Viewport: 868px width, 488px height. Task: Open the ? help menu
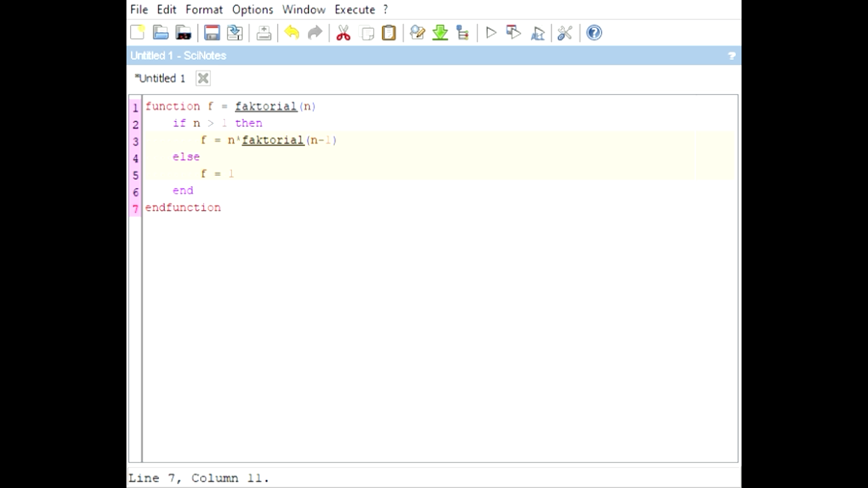[x=385, y=10]
